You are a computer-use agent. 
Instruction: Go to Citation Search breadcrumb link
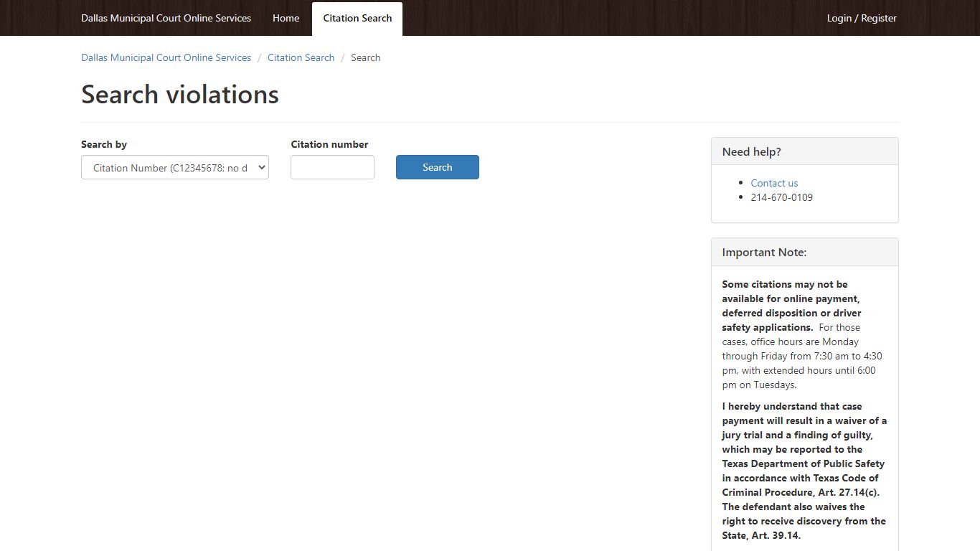point(301,57)
